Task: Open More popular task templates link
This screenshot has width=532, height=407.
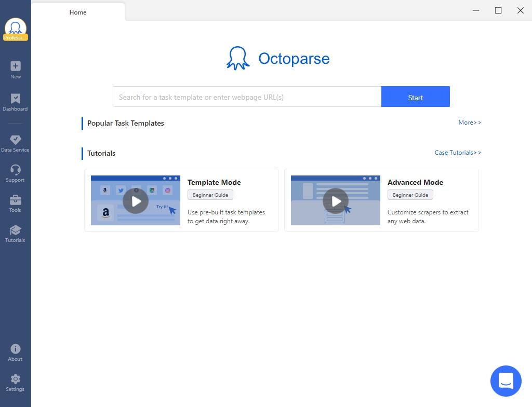Action: click(470, 123)
